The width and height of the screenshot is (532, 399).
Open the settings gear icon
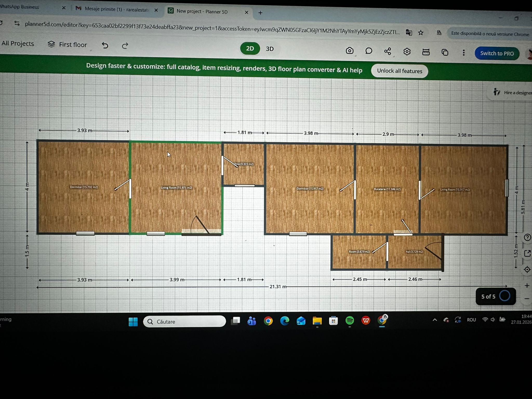click(407, 52)
